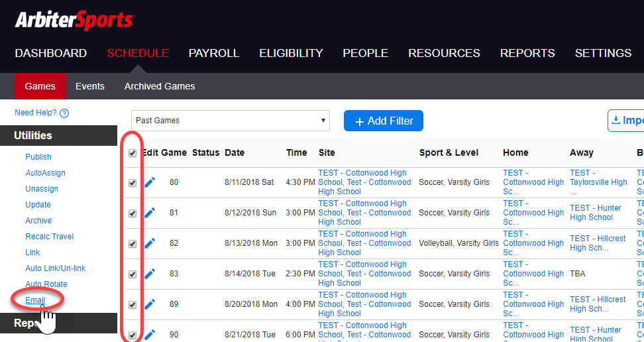Image resolution: width=644 pixels, height=342 pixels.
Task: Click the Import button
Action: tap(626, 121)
